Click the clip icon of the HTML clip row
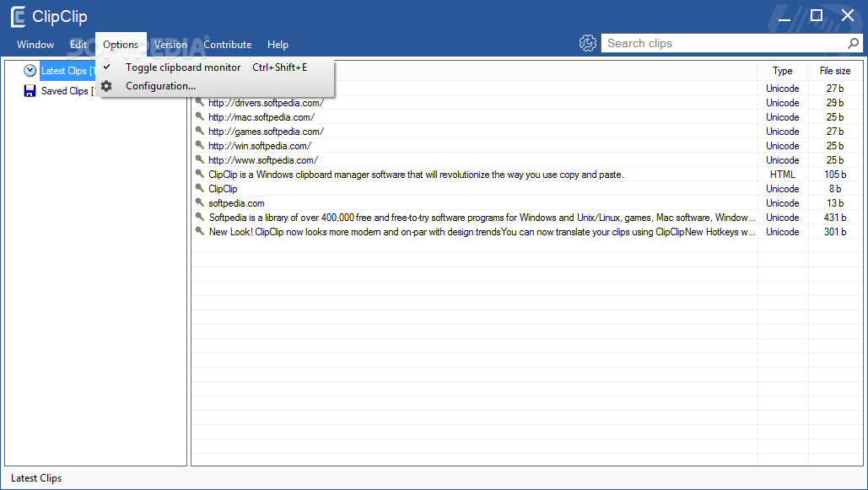This screenshot has width=868, height=490. pyautogui.click(x=200, y=174)
